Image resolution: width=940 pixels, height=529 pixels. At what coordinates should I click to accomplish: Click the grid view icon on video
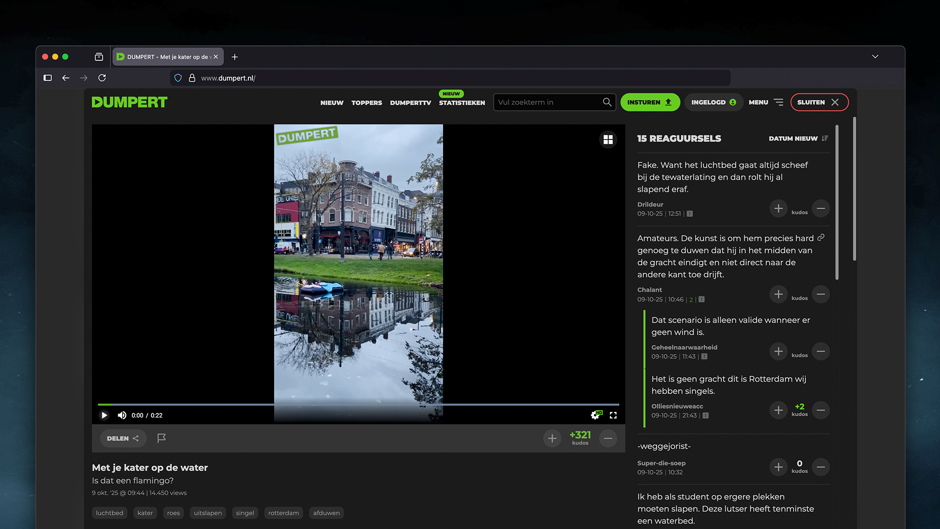[x=608, y=140]
